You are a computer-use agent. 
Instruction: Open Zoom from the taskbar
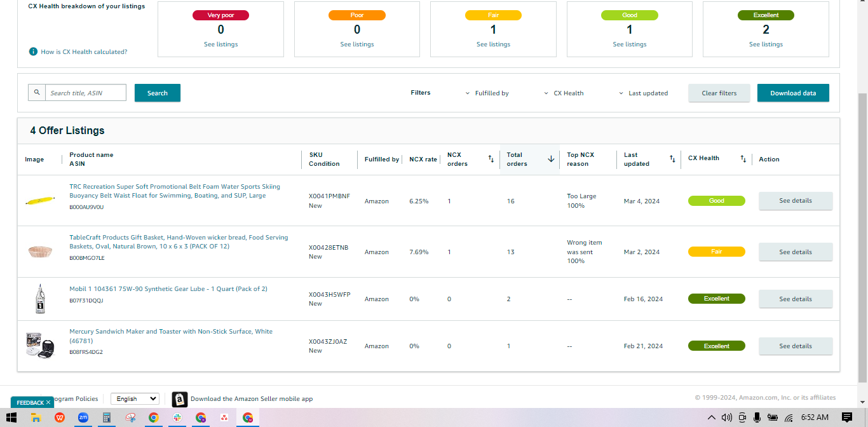[83, 417]
